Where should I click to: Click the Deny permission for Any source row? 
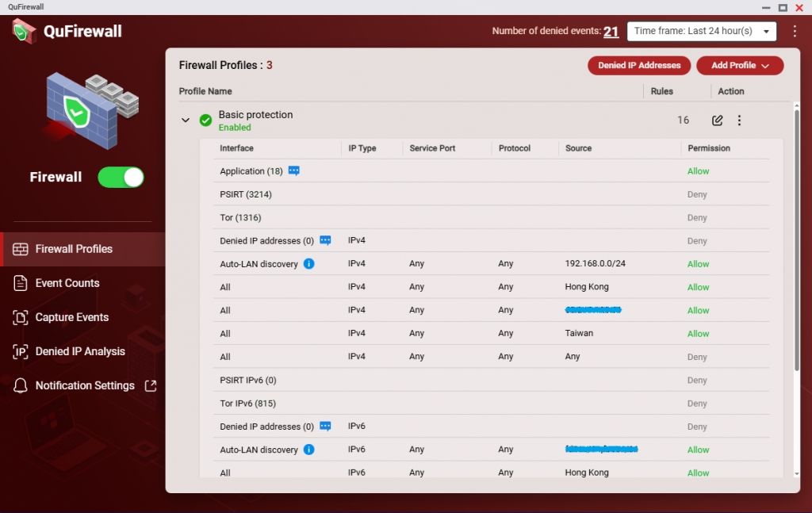697,357
